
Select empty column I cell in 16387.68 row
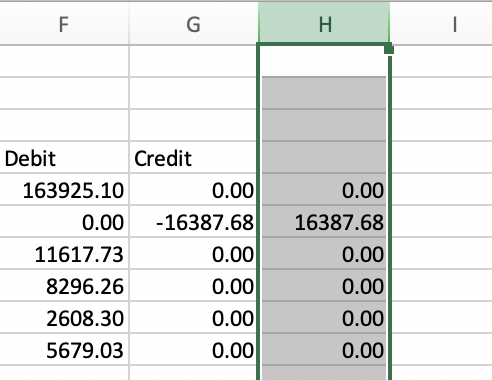[x=442, y=221]
